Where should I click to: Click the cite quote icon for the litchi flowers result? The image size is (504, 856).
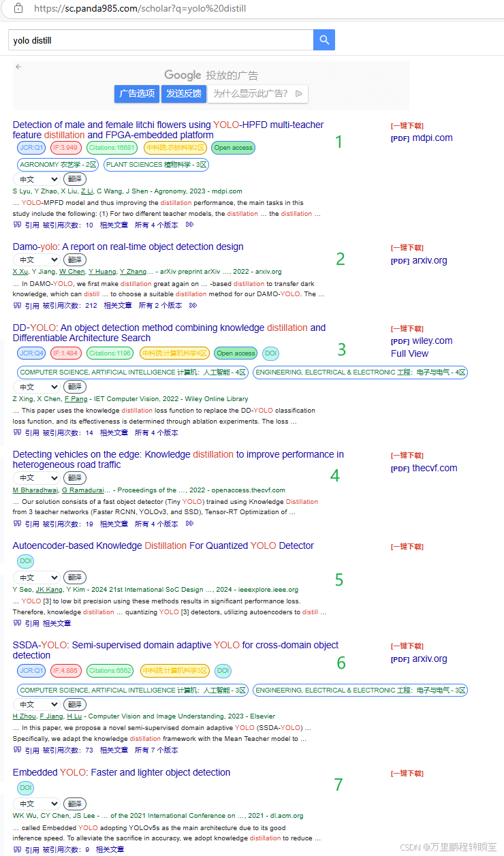pos(17,224)
